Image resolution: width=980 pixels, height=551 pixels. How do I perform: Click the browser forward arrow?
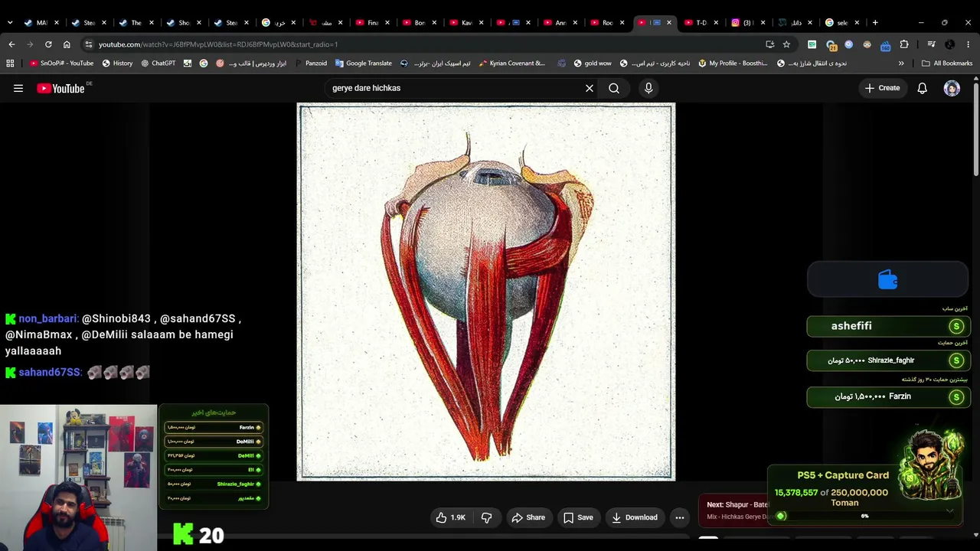(30, 44)
